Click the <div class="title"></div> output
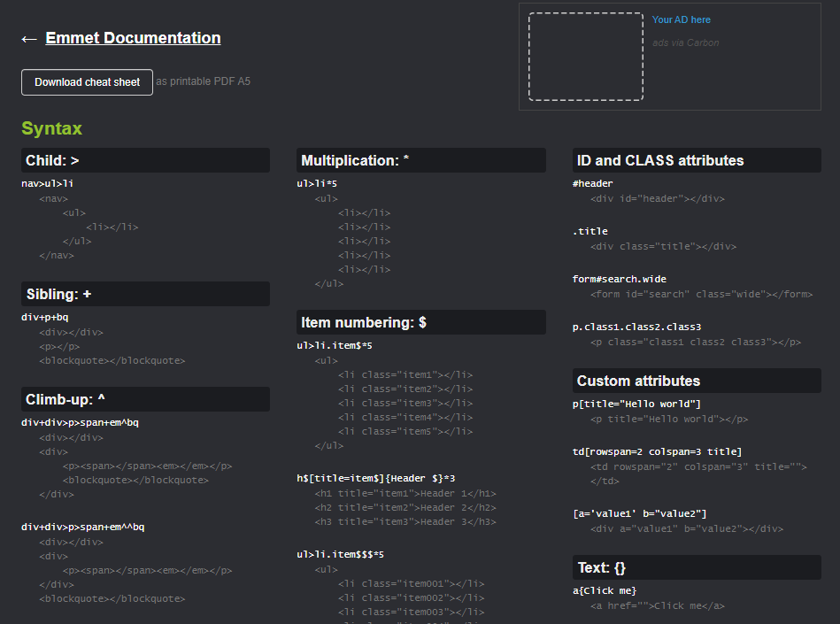 pyautogui.click(x=663, y=247)
